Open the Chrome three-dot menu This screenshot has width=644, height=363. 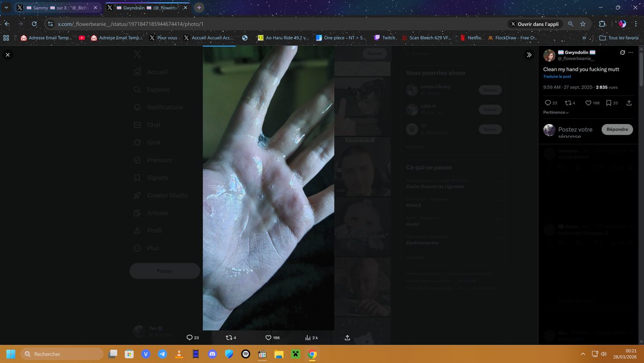pyautogui.click(x=636, y=24)
